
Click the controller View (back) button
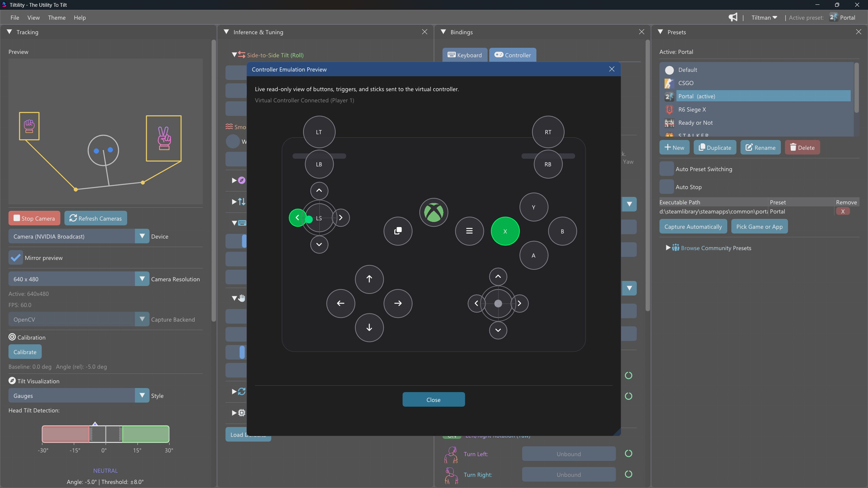(x=398, y=231)
